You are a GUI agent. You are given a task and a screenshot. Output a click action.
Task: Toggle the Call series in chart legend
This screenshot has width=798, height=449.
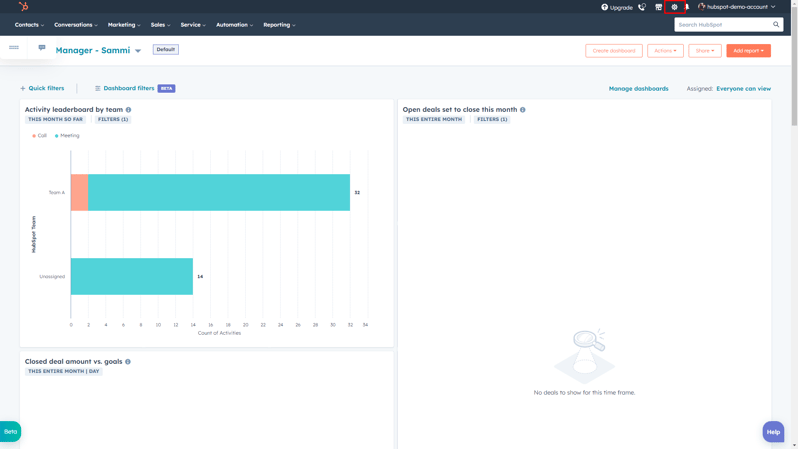(39, 135)
